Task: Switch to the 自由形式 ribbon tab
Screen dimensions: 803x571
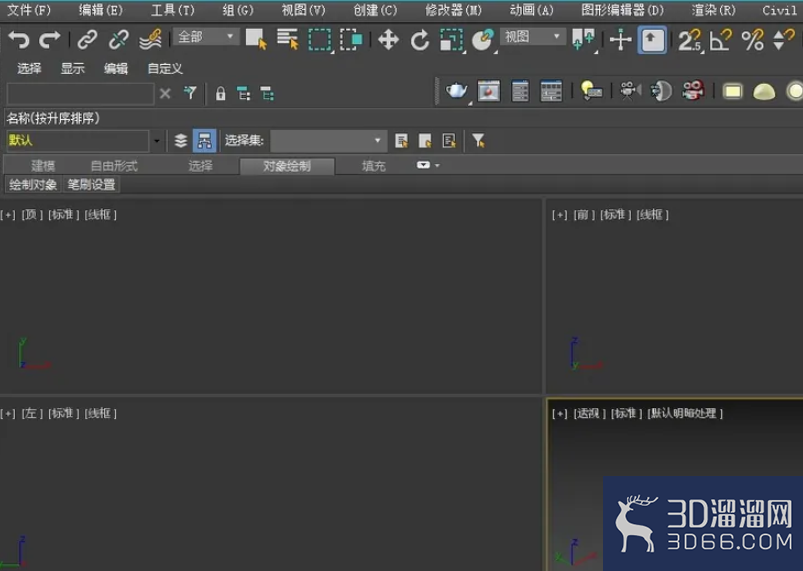Action: tap(114, 166)
